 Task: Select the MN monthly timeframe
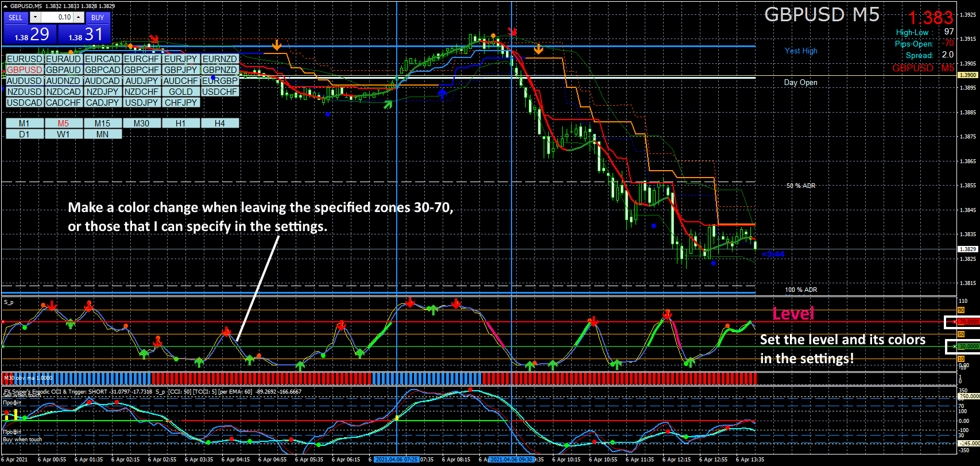click(102, 134)
